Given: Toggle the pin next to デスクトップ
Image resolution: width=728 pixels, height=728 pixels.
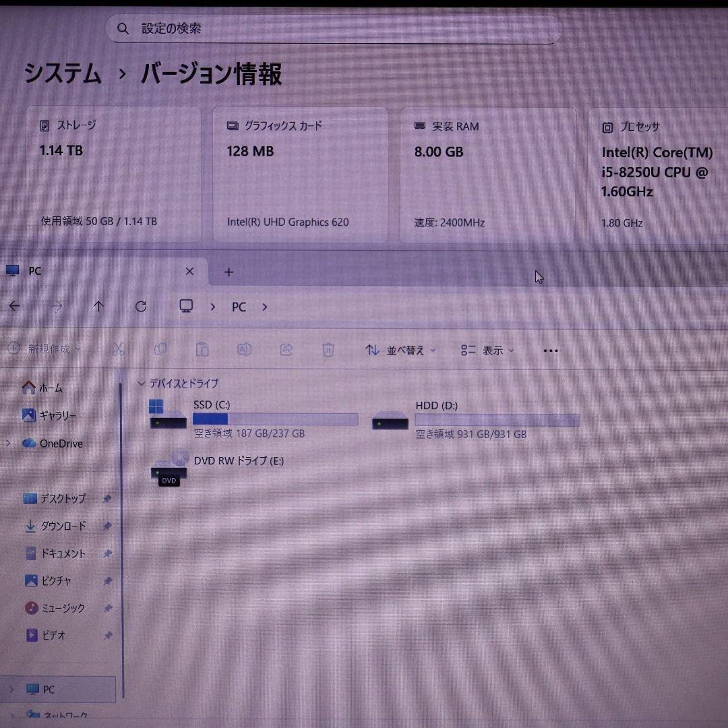Looking at the screenshot, I should [x=107, y=499].
